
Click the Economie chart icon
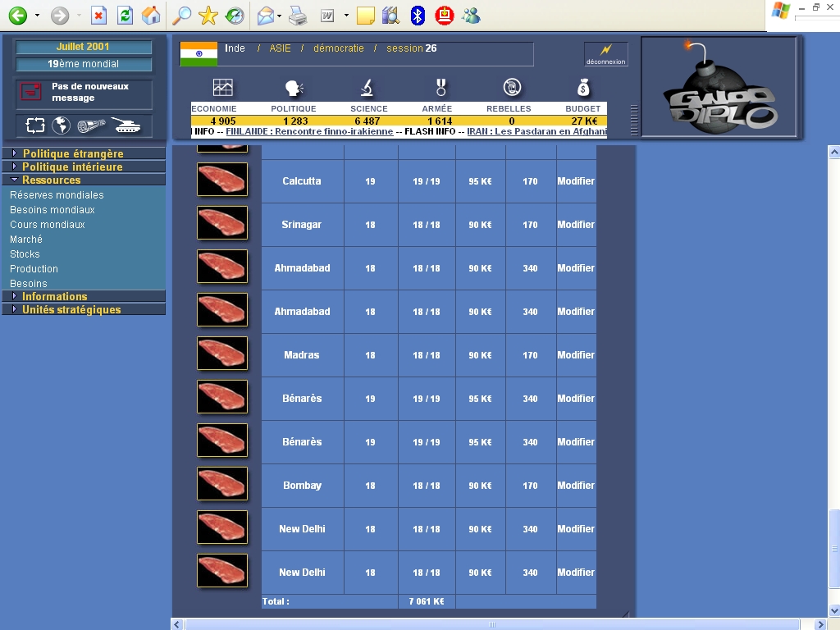[222, 88]
